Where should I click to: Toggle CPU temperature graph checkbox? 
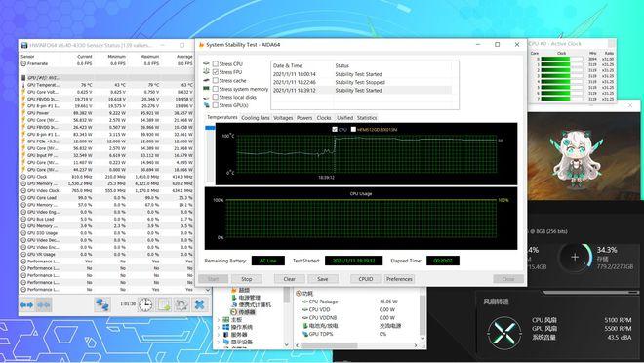point(335,130)
